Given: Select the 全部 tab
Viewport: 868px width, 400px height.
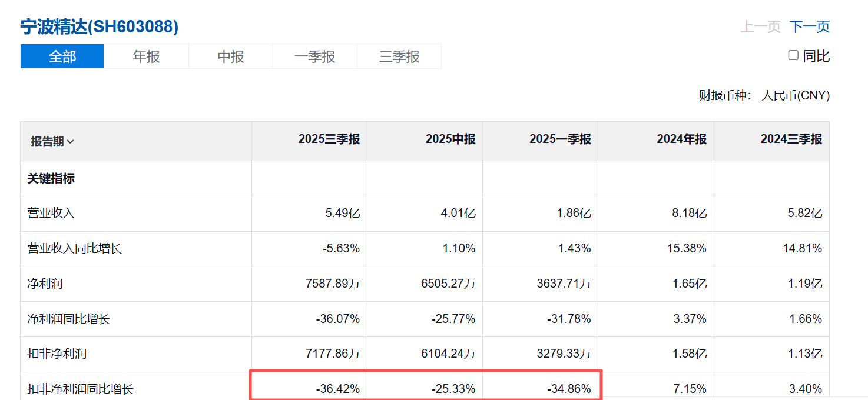Looking at the screenshot, I should [62, 56].
